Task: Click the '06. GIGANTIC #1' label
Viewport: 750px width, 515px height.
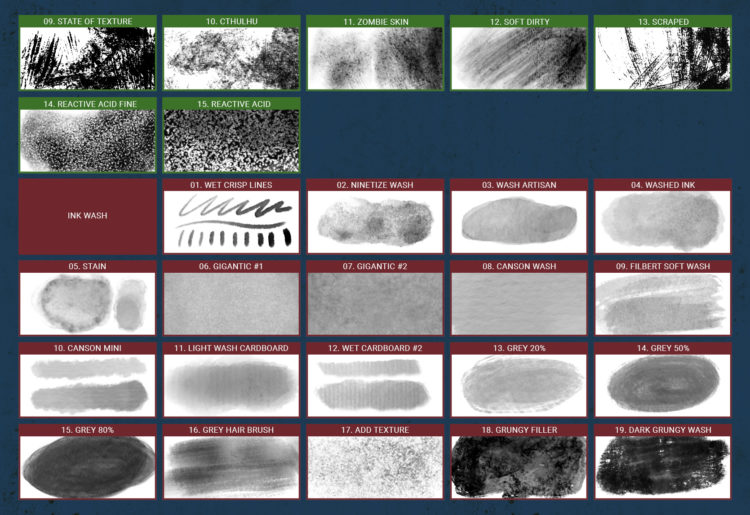Action: (x=232, y=266)
